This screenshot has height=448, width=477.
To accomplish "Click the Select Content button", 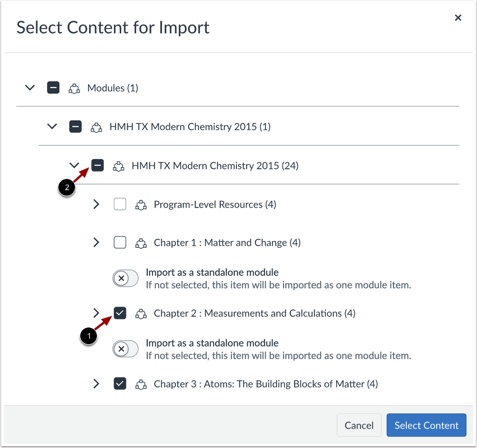I will pyautogui.click(x=426, y=425).
